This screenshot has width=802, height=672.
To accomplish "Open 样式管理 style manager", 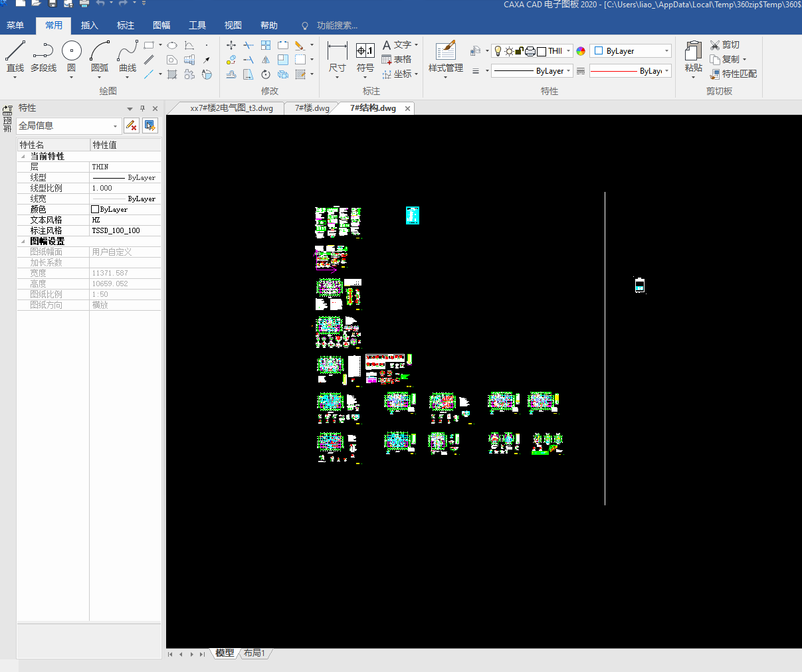I will (x=445, y=58).
